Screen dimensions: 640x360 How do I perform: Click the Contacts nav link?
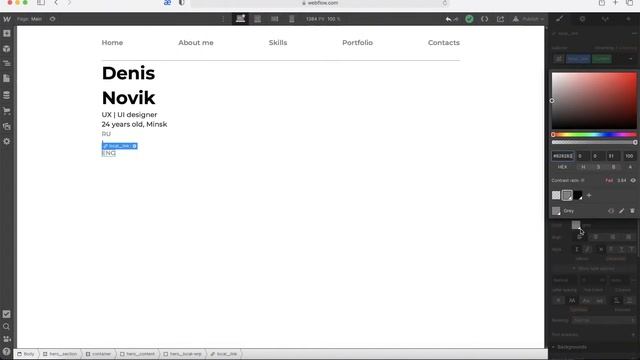coord(444,42)
